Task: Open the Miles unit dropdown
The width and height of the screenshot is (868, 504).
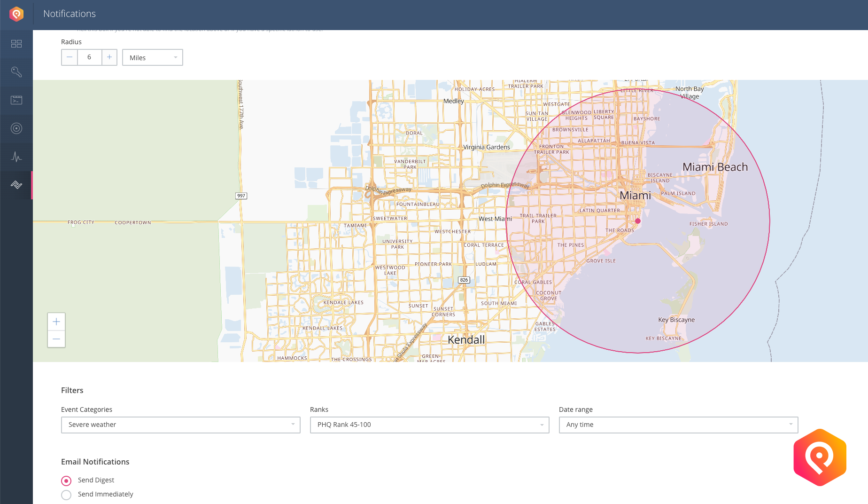Action: 153,57
